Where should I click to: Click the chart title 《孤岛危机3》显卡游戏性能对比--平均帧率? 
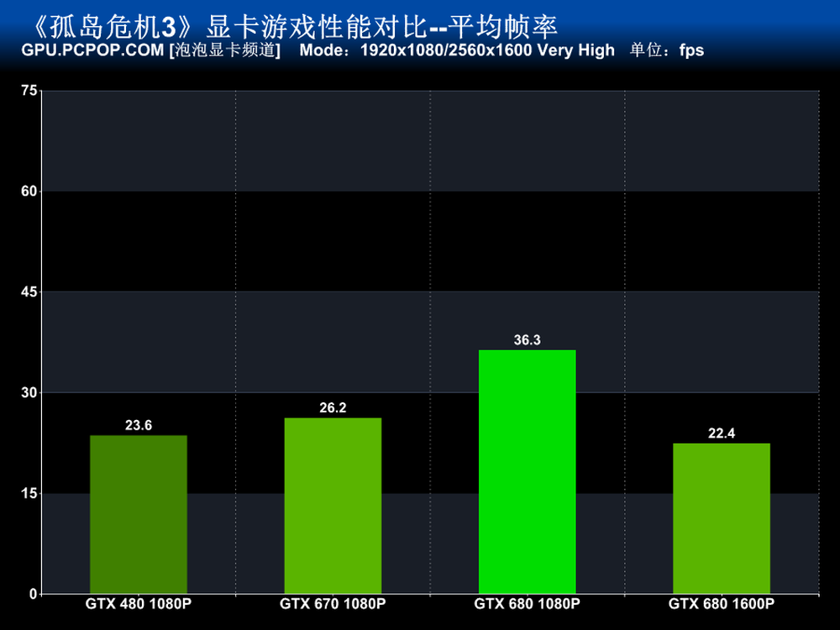(x=293, y=27)
